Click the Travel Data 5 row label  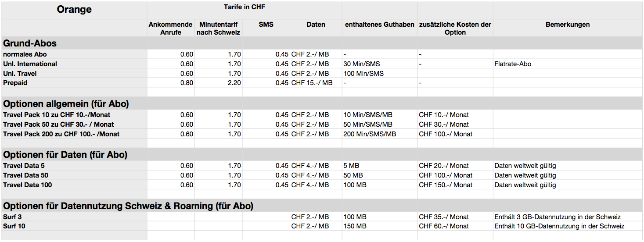click(x=24, y=166)
